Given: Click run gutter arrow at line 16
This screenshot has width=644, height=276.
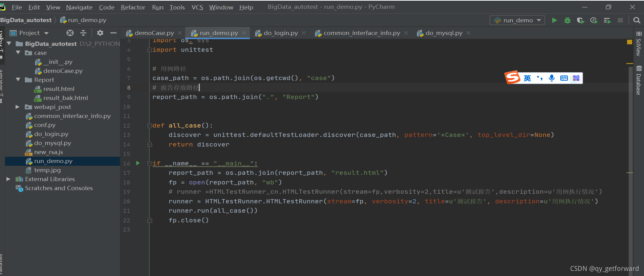Looking at the screenshot, I should (138, 163).
